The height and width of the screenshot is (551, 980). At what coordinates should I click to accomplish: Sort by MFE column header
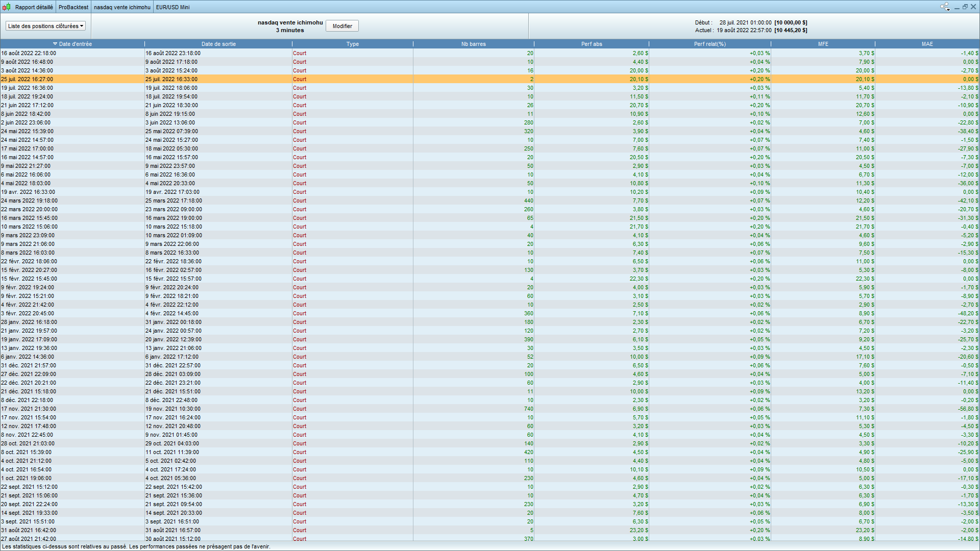click(823, 44)
